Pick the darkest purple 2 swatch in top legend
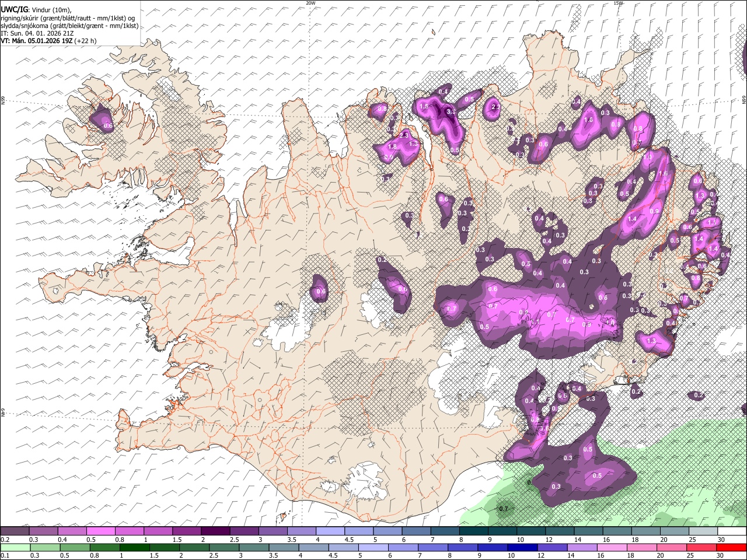This screenshot has height=560, width=747. click(x=215, y=531)
